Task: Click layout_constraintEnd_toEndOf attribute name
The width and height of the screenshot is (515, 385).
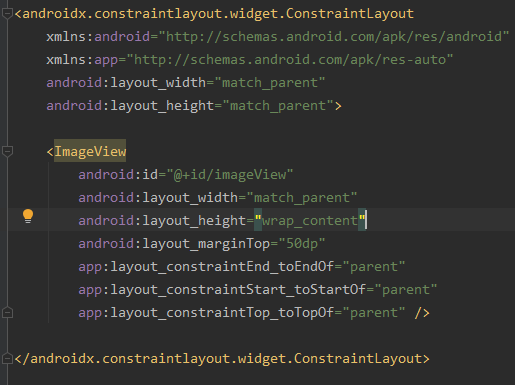Action: (206, 266)
